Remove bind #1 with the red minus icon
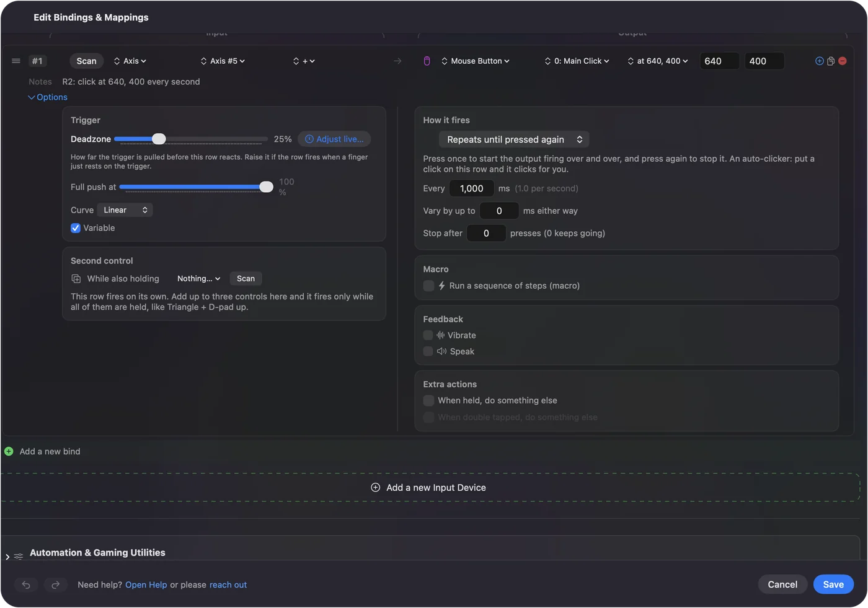Image resolution: width=868 pixels, height=608 pixels. coord(843,61)
